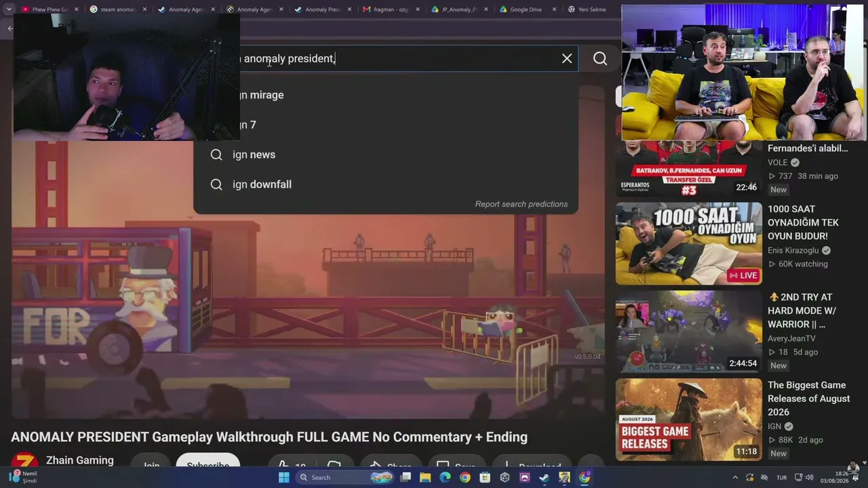The width and height of the screenshot is (868, 488).
Task: Show hidden system tray icons
Action: 735,477
